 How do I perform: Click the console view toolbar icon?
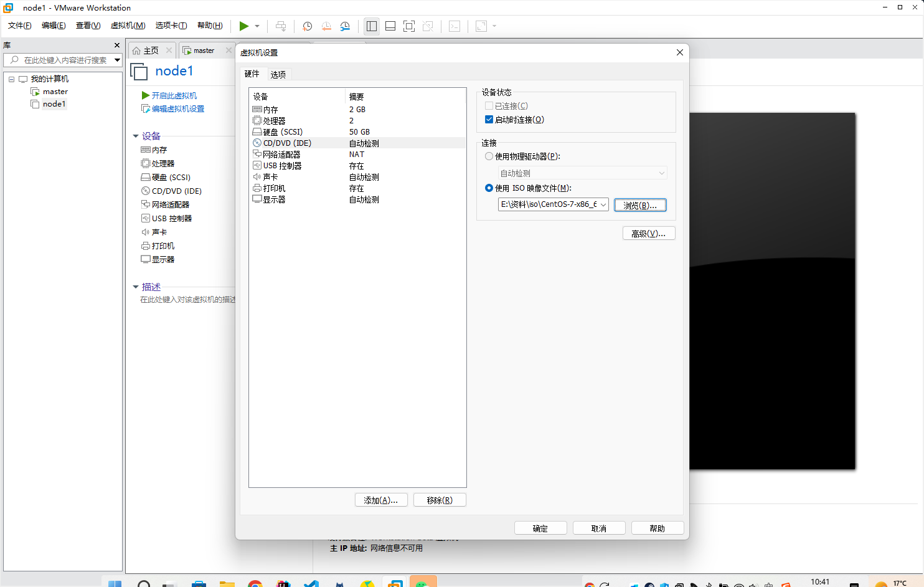[455, 26]
